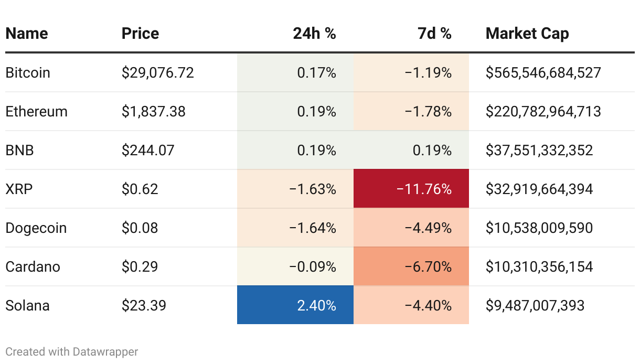Click Solana's market cap $9,487,007,393
Image resolution: width=640 pixels, height=364 pixels.
[535, 305]
